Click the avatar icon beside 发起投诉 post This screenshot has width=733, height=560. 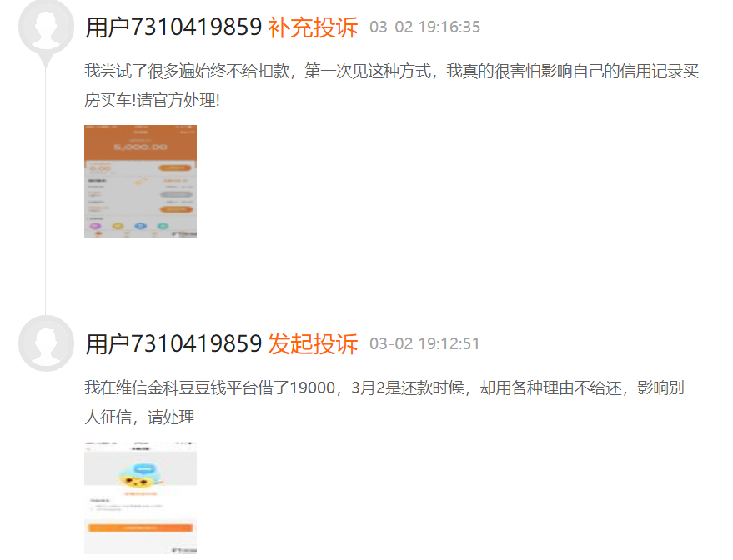[x=46, y=343]
